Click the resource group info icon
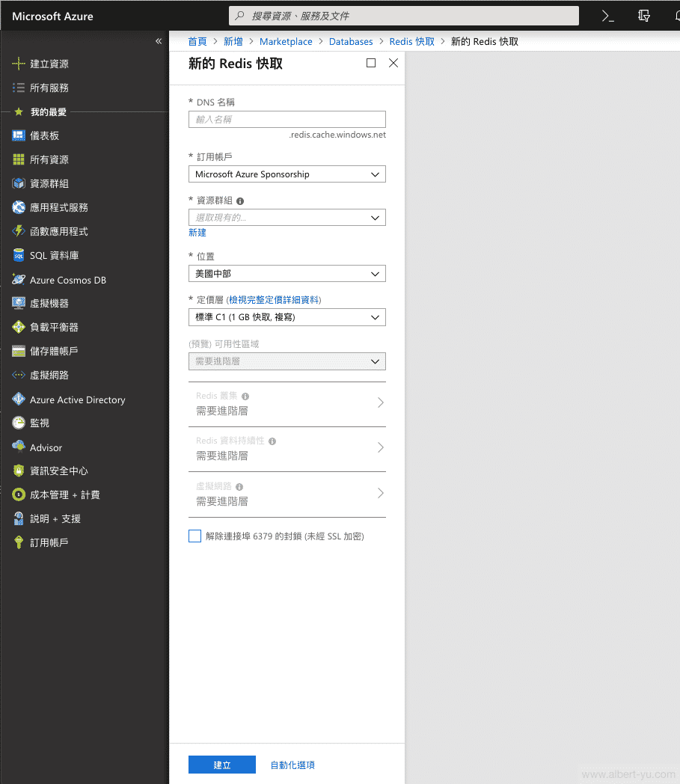The image size is (680, 784). click(240, 201)
